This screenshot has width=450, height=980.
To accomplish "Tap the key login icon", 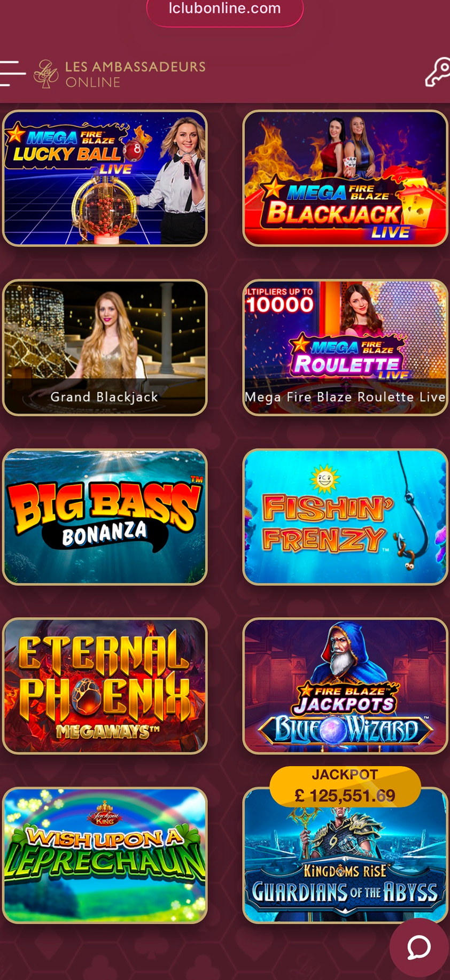I will (438, 72).
